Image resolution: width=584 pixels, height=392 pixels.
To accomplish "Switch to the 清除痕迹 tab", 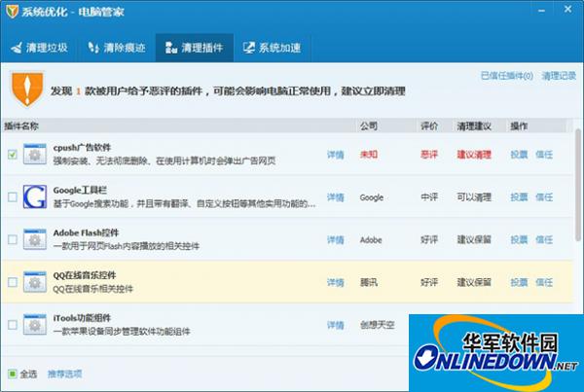I will pos(116,48).
